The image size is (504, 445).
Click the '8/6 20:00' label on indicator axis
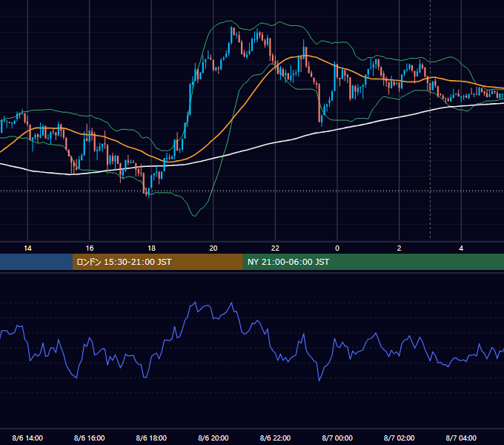point(213,438)
